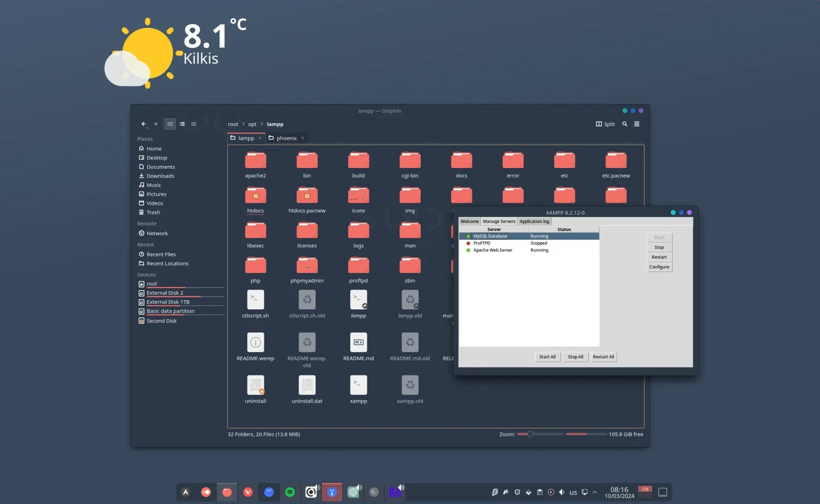The image size is (820, 504).
Task: Click the Configure button in XAMPP
Action: pos(659,267)
